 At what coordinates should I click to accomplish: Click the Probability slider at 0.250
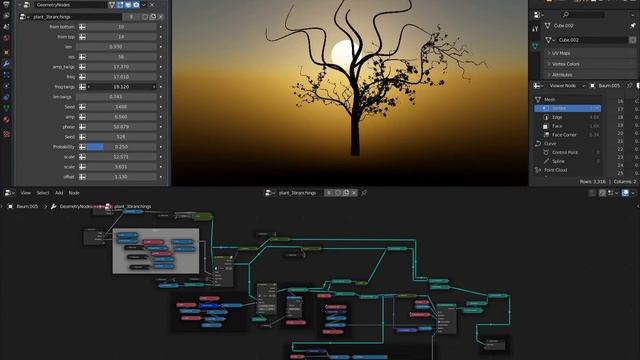point(121,147)
